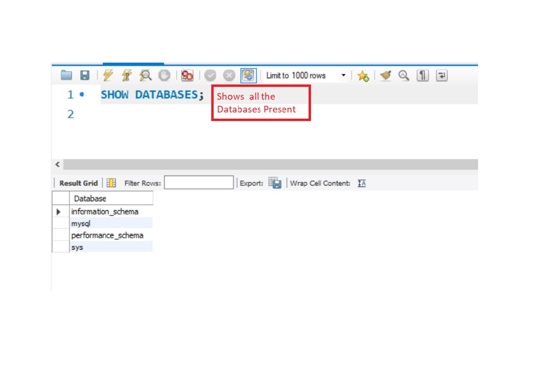Open find panel magnifying glass icon
Viewport: 555px width, 392px height.
[404, 75]
